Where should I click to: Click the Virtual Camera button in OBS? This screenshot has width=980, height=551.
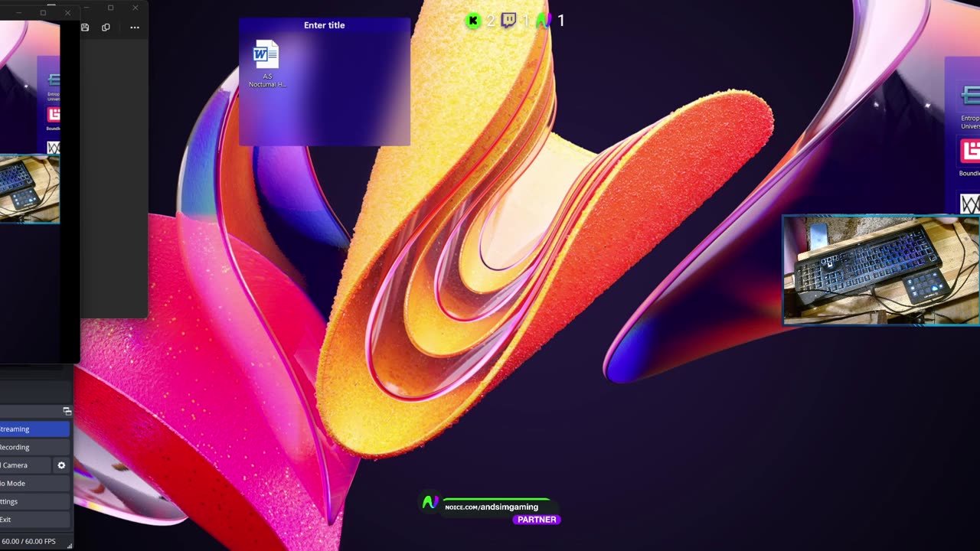[25, 465]
